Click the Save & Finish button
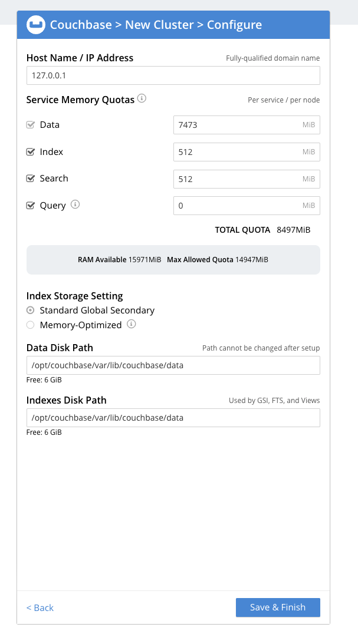The image size is (358, 644). coord(278,607)
